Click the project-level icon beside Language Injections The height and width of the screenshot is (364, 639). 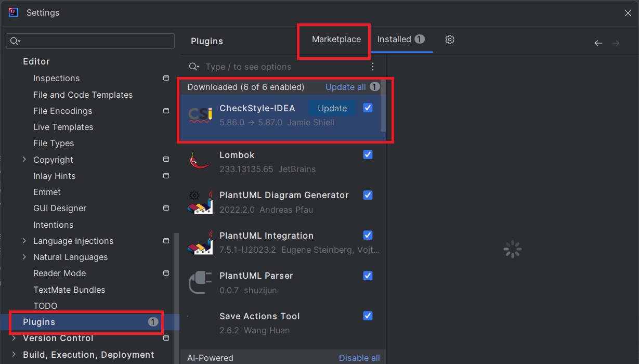tap(166, 241)
